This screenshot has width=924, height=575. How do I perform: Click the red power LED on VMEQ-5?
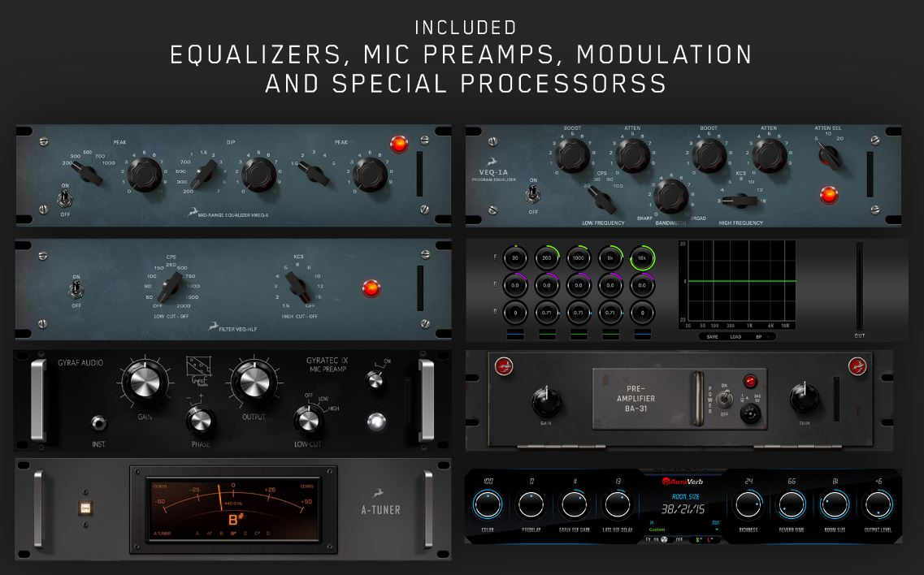[398, 144]
